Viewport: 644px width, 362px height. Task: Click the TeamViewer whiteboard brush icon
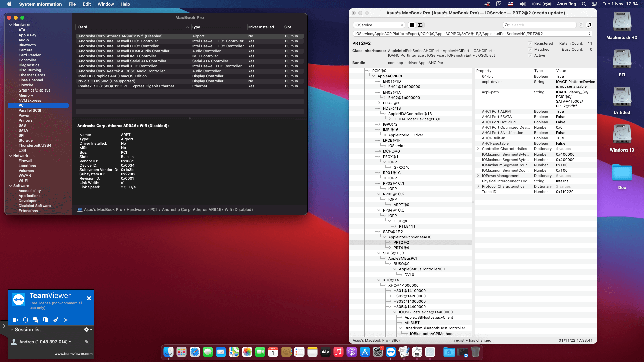(56, 320)
